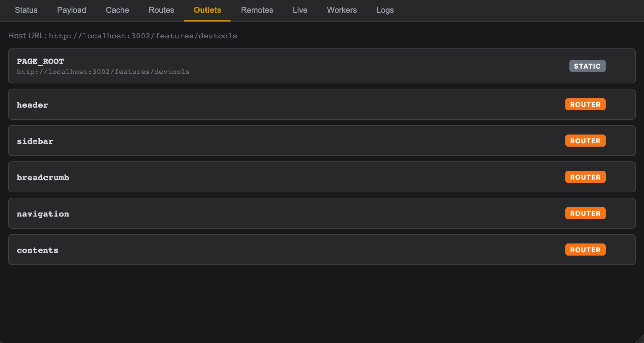Open the Payload tab
This screenshot has width=644, height=343.
pos(72,10)
